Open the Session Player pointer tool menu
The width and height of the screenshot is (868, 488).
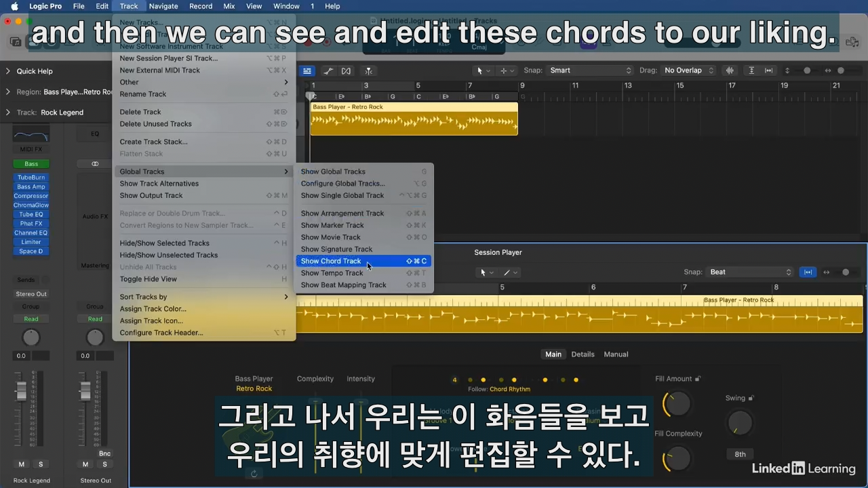point(487,272)
